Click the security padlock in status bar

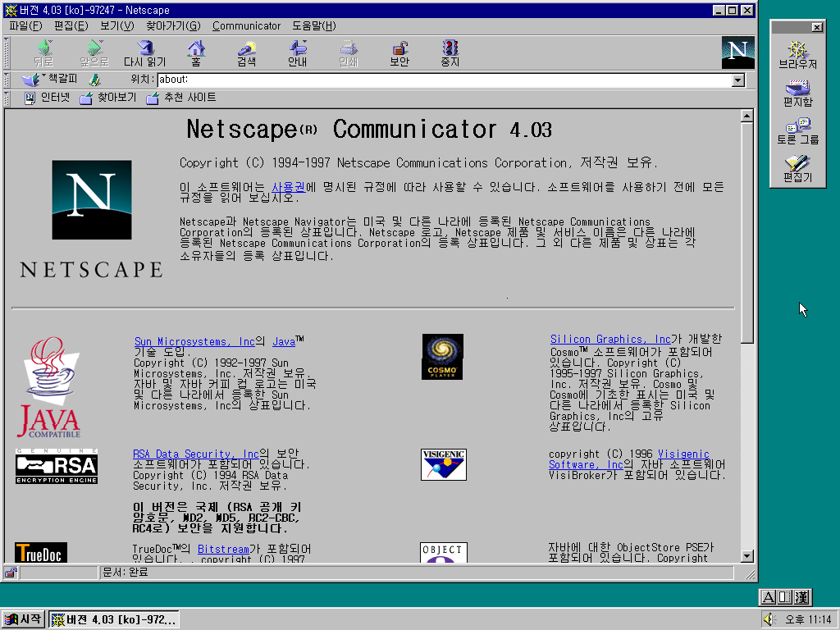(11, 573)
